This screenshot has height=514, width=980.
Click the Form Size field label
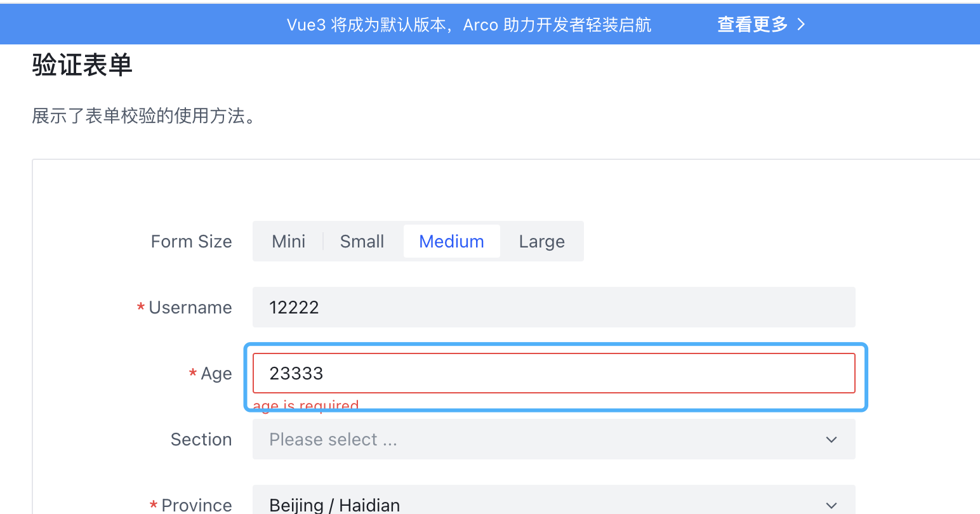pos(191,241)
